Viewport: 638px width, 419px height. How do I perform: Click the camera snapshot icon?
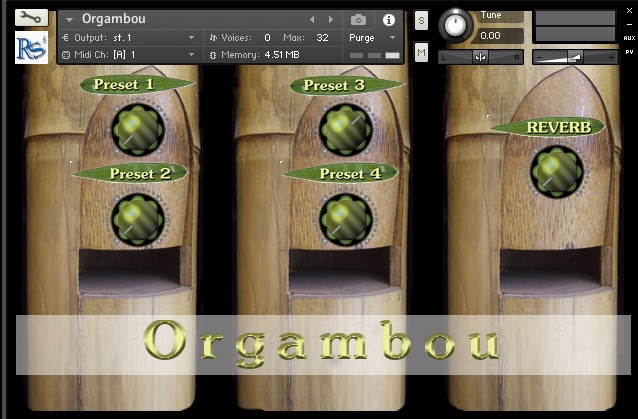358,20
